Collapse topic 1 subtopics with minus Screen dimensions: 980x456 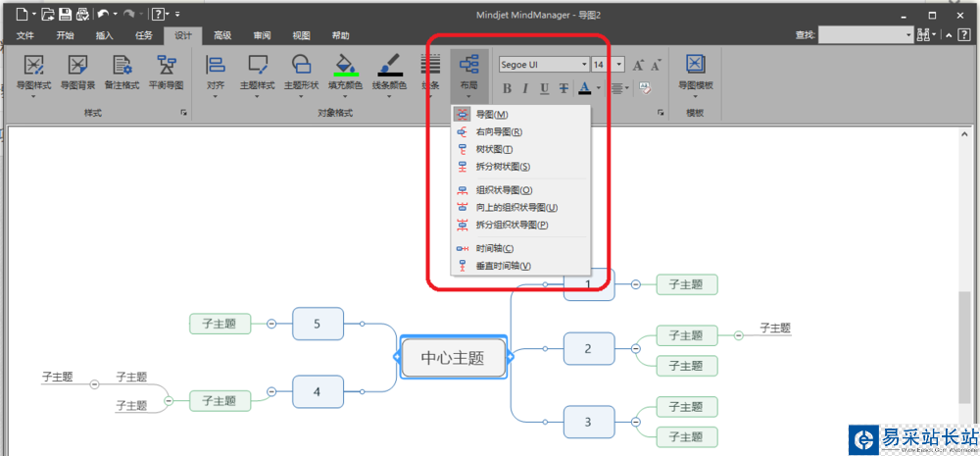[636, 284]
